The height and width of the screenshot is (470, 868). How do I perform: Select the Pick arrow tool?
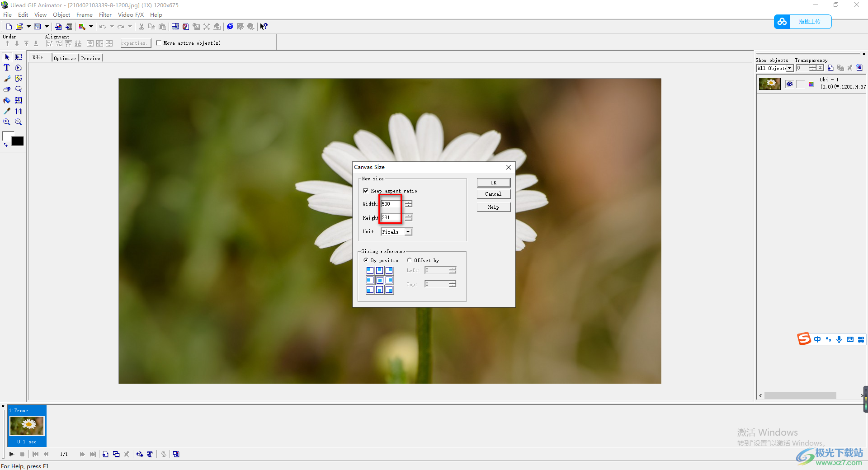point(7,57)
